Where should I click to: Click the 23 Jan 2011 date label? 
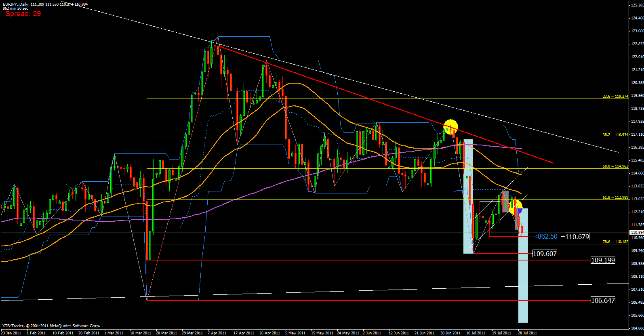click(x=11, y=333)
